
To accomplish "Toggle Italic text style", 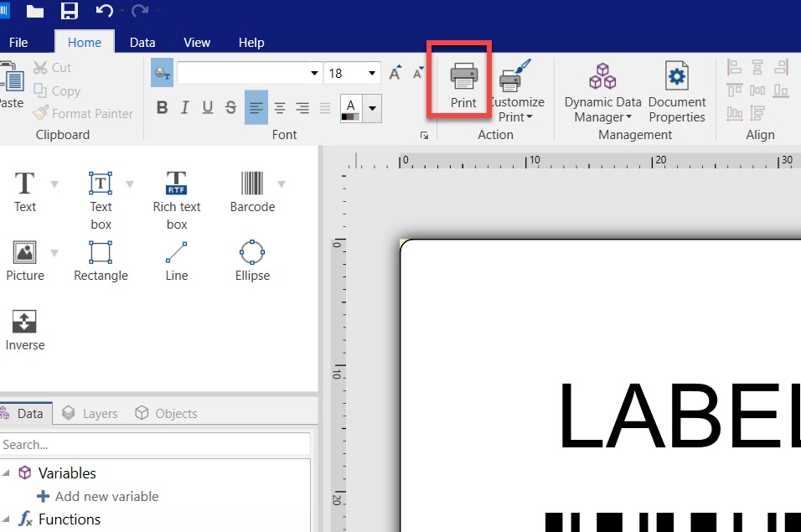I will click(185, 107).
